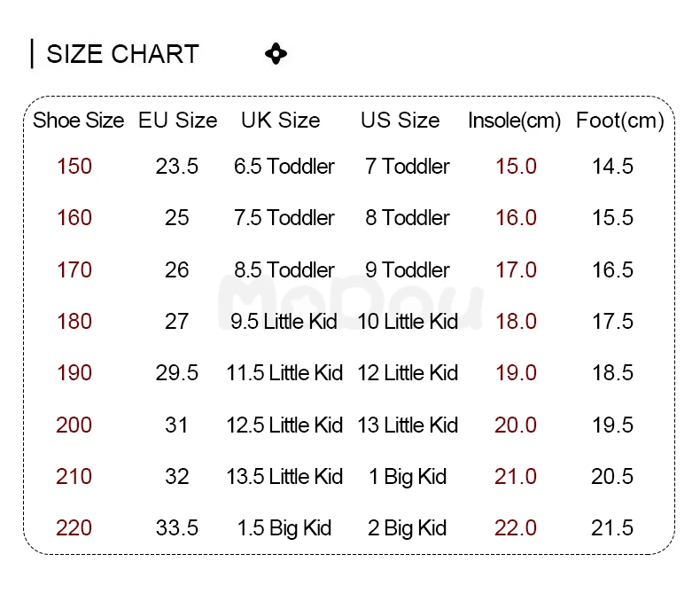Screen dimensions: 700x593
Task: Select shoe size 150 cell
Action: coord(74,167)
